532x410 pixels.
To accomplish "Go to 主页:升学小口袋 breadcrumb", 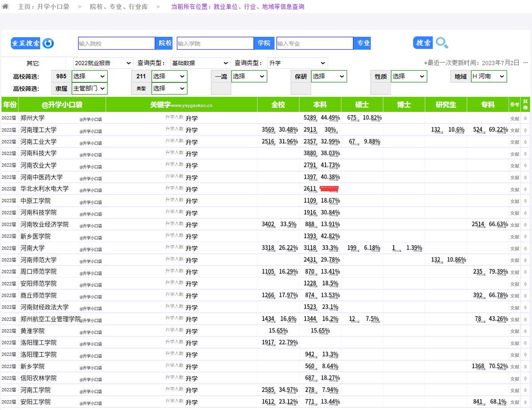I will pyautogui.click(x=43, y=7).
